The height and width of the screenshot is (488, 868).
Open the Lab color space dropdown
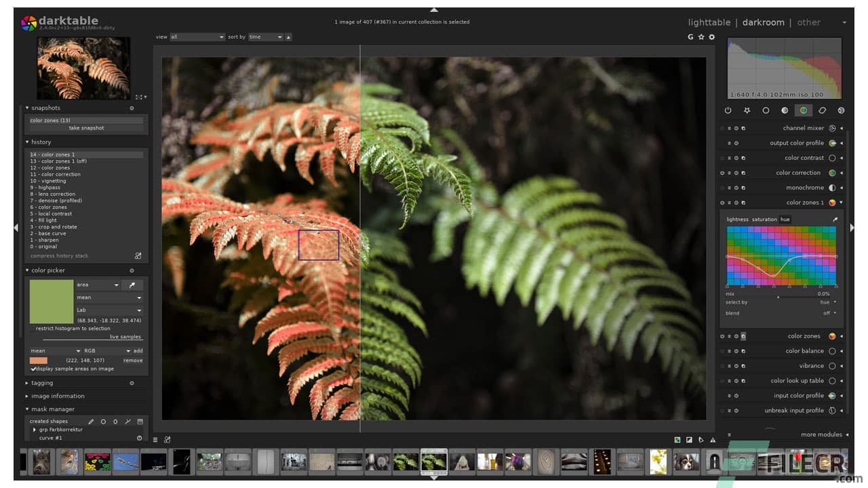(x=108, y=310)
